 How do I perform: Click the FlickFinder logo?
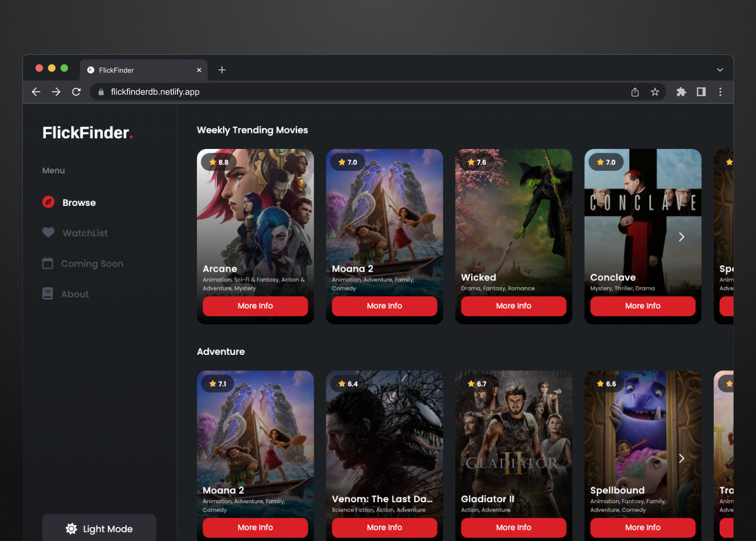88,132
